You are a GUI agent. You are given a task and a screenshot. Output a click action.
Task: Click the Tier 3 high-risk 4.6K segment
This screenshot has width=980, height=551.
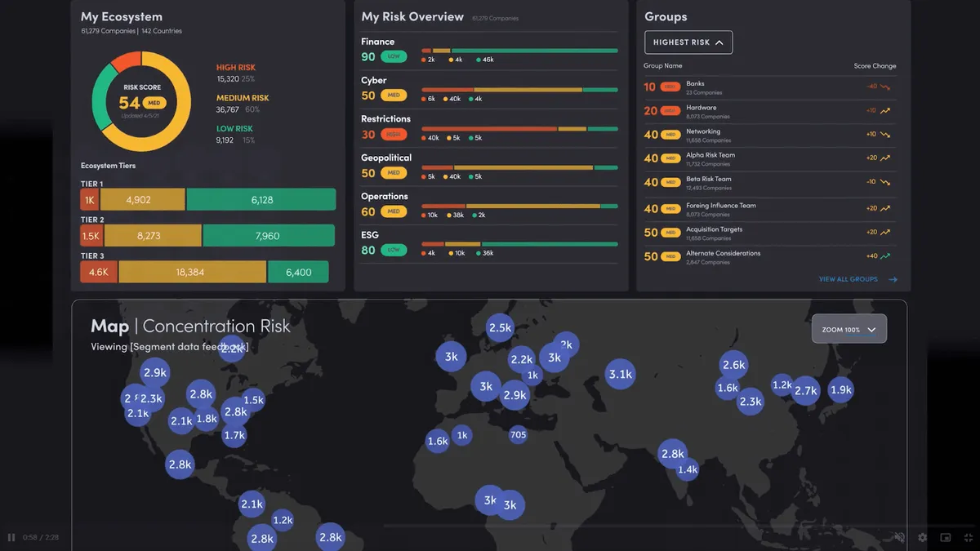[99, 272]
